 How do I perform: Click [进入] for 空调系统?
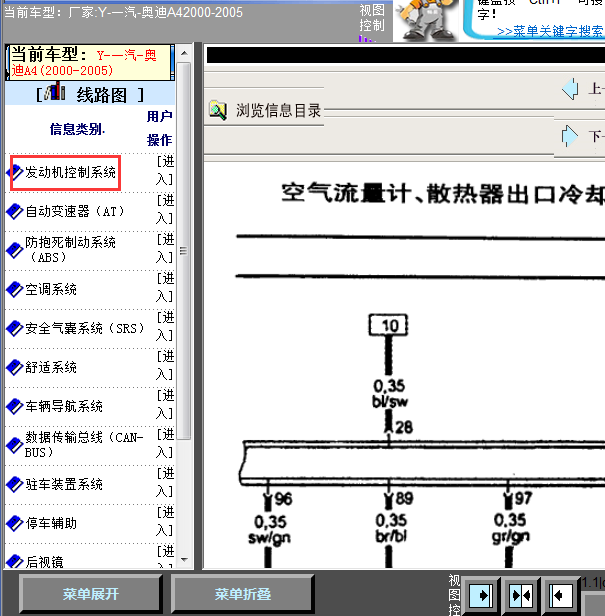[165, 288]
